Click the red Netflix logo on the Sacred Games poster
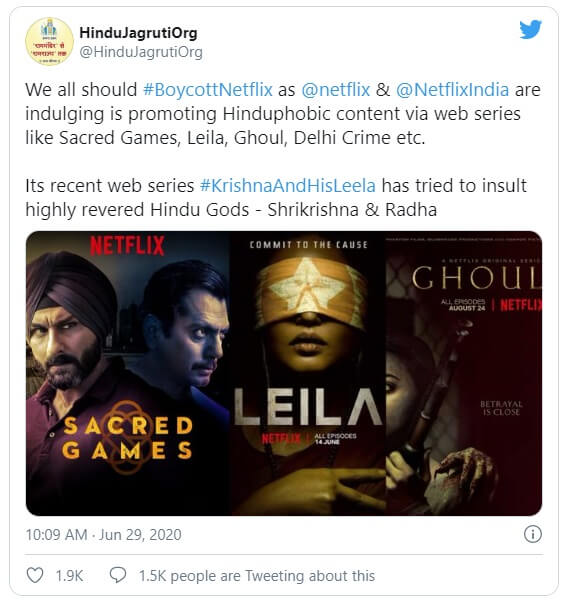The image size is (569, 609). click(127, 245)
